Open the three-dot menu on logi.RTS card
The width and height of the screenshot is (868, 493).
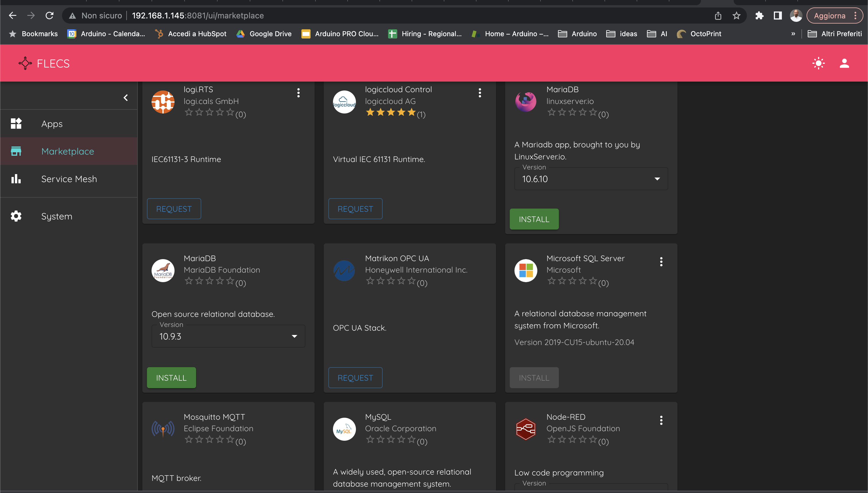click(298, 93)
